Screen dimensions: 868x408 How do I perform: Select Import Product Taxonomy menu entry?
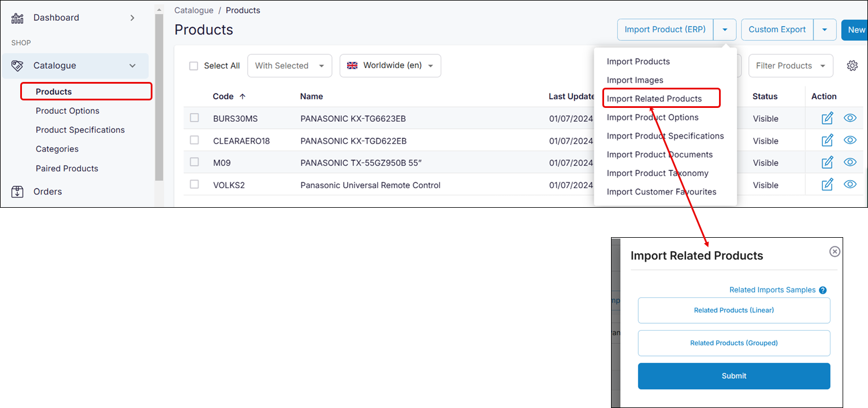658,173
